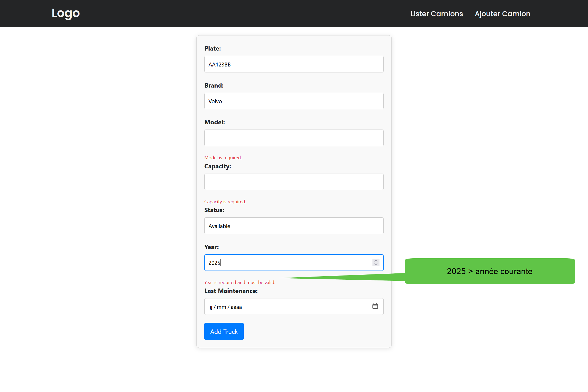This screenshot has width=588, height=392.
Task: Click the "Last Maintenance:" field label
Action: click(231, 291)
